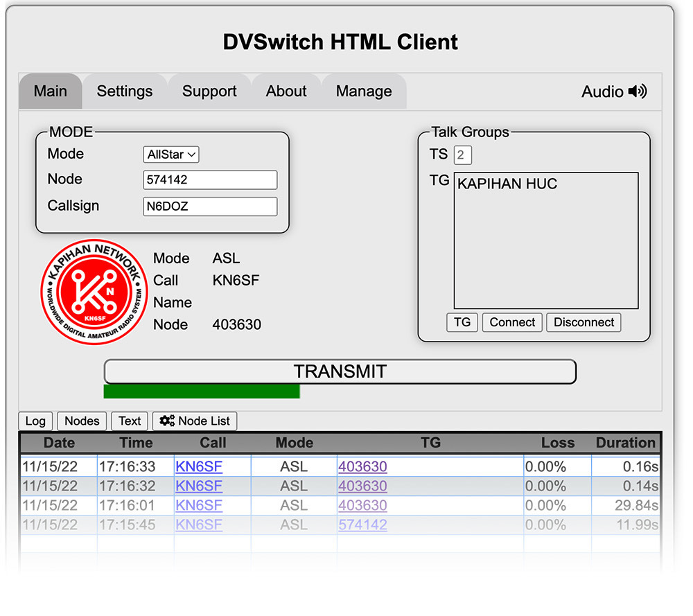Screen dimensions: 693x616
Task: Open the Settings tab
Action: 125,91
